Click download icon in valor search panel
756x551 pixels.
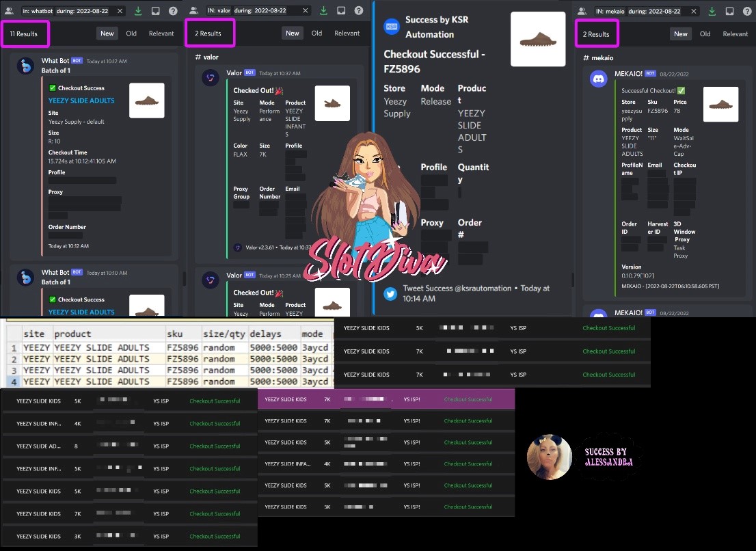(323, 10)
